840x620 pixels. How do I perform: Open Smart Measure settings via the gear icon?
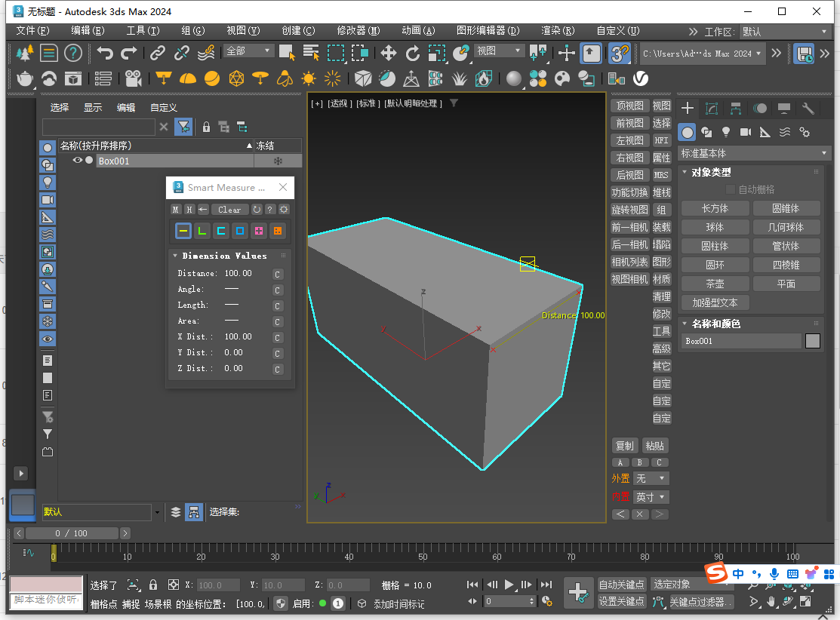(284, 210)
